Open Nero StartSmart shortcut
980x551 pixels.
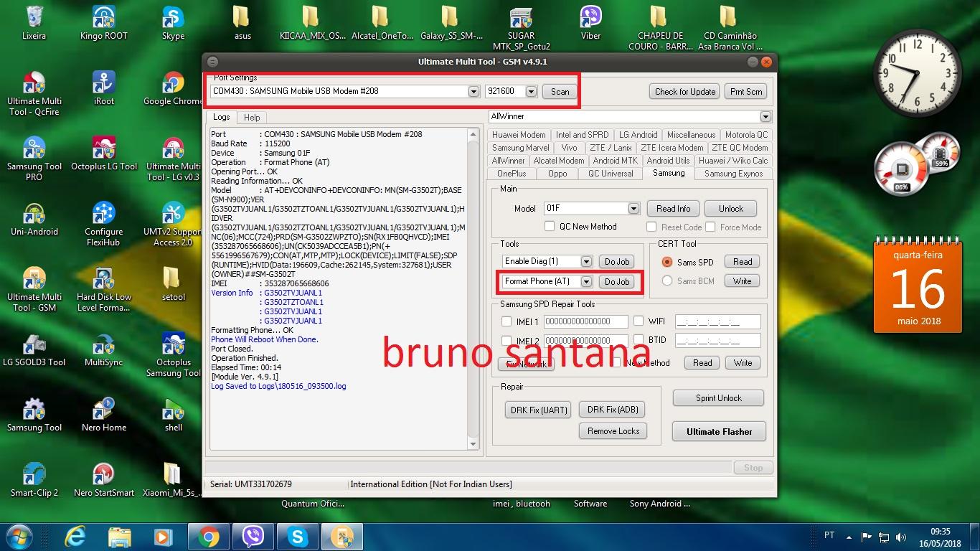point(104,480)
